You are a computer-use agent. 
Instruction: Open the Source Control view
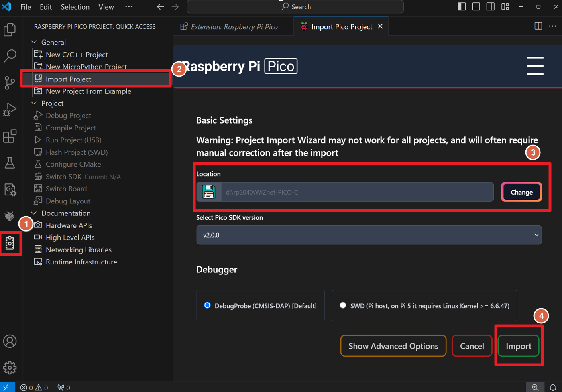click(x=10, y=83)
